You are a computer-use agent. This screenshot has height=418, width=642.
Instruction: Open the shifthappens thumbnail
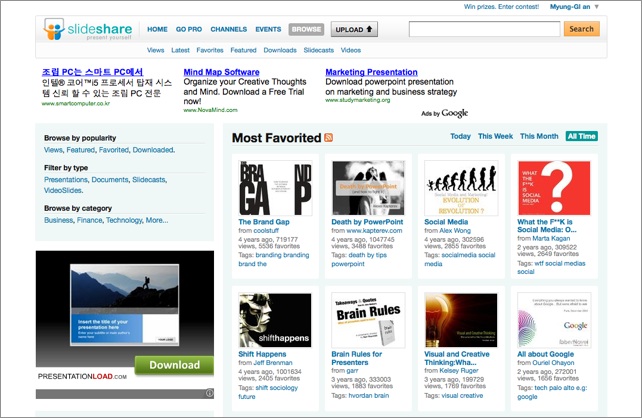[x=275, y=320]
